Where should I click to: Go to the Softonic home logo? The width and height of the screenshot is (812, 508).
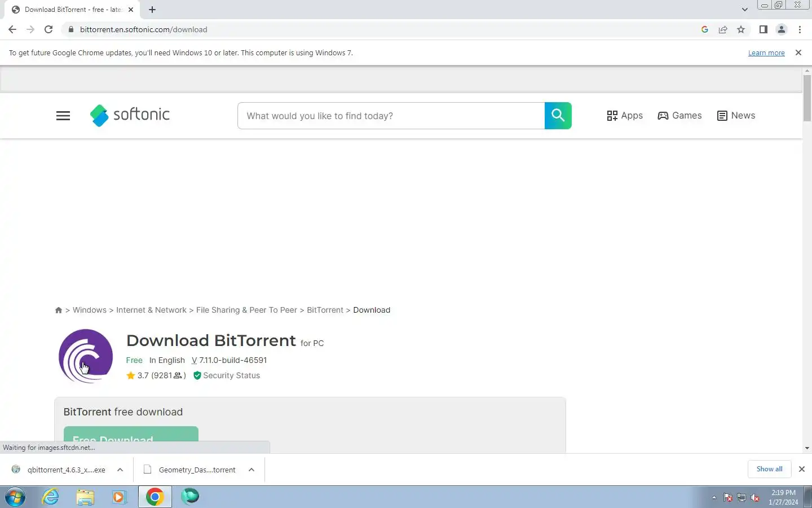pos(130,115)
